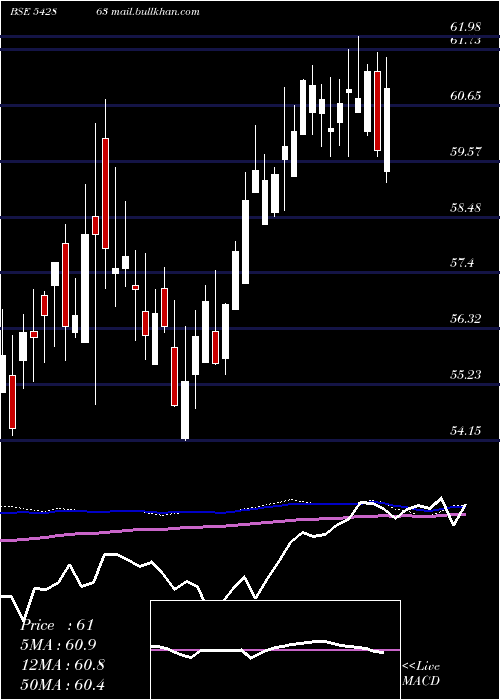Click the 57.4 price axis label
The width and height of the screenshot is (500, 700).
[462, 263]
